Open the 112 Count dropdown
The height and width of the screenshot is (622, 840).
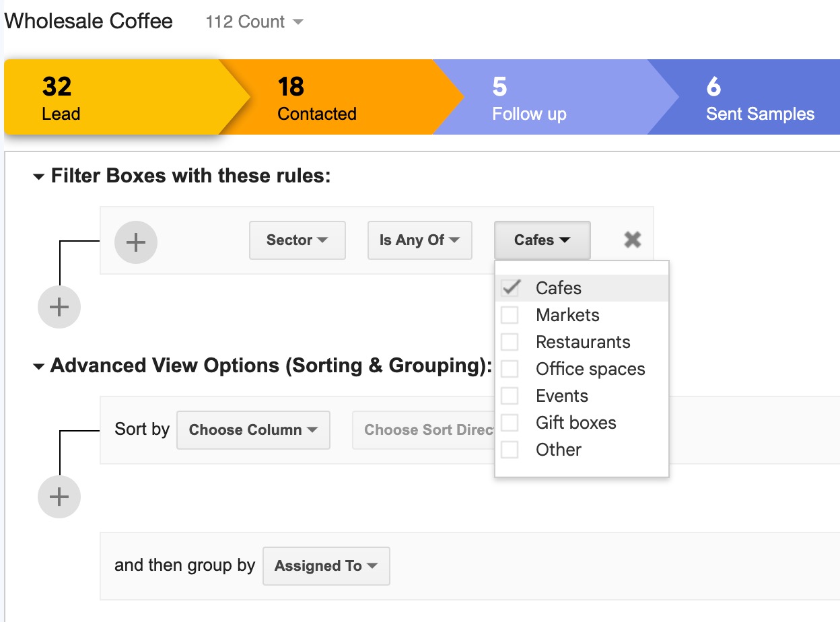point(254,22)
